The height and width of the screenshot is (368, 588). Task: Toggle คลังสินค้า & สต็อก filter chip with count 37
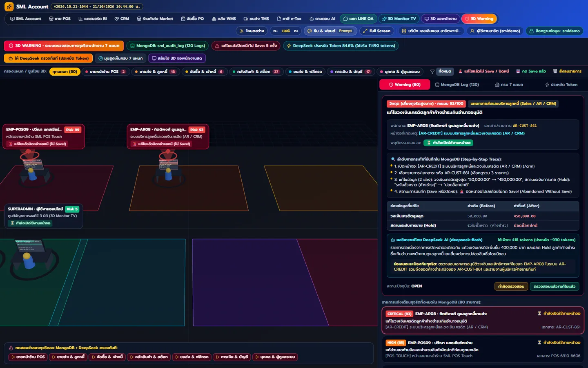point(256,72)
